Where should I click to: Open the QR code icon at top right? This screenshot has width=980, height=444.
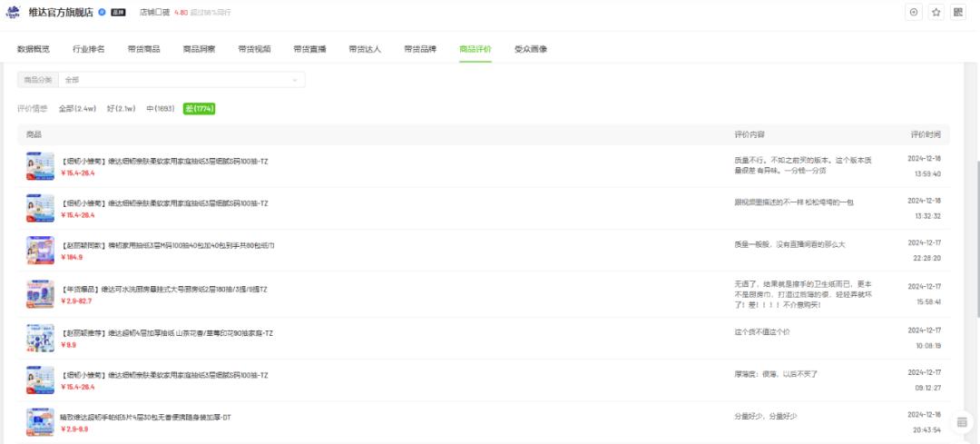957,12
